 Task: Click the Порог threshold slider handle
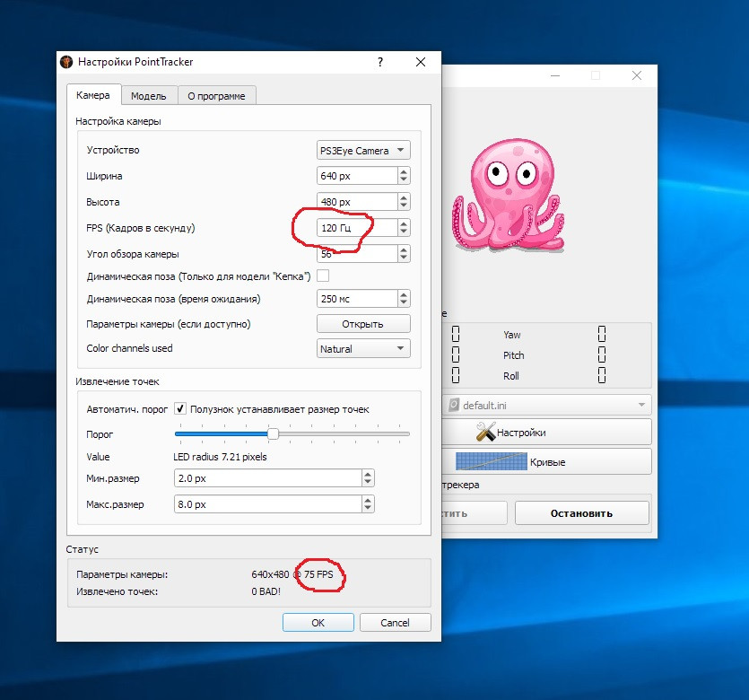click(x=273, y=433)
